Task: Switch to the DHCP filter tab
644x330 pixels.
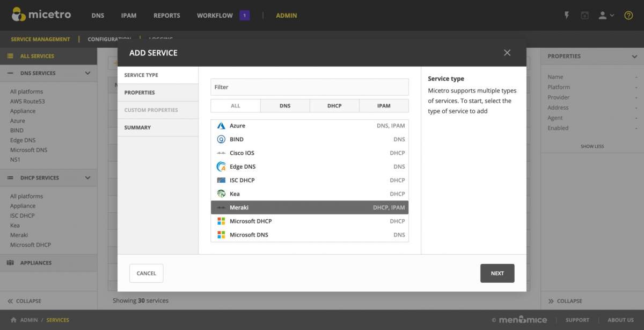Action: (334, 106)
